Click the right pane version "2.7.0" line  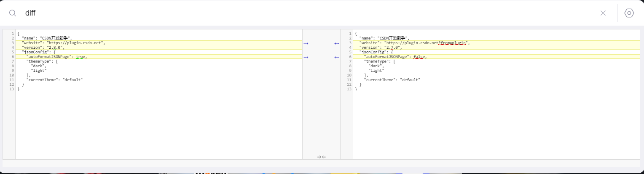pyautogui.click(x=380, y=47)
